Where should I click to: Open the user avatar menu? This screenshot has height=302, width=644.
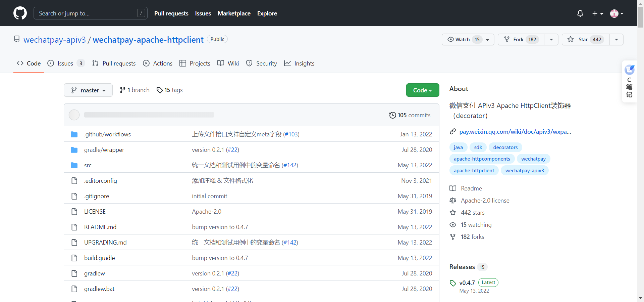pyautogui.click(x=616, y=13)
